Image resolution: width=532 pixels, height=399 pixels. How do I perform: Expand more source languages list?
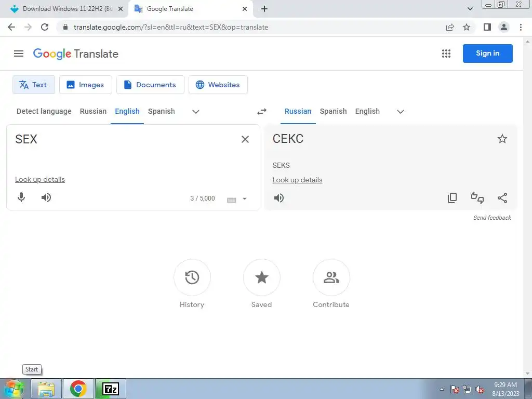196,112
